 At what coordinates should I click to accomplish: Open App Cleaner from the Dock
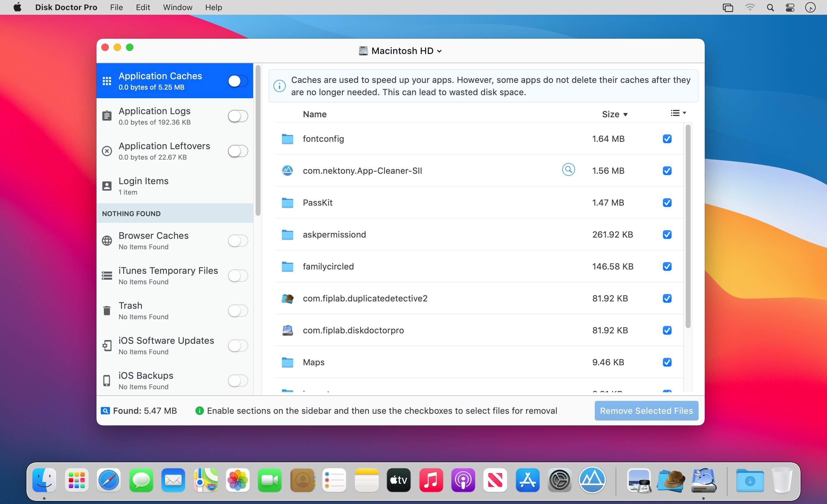[x=592, y=480]
